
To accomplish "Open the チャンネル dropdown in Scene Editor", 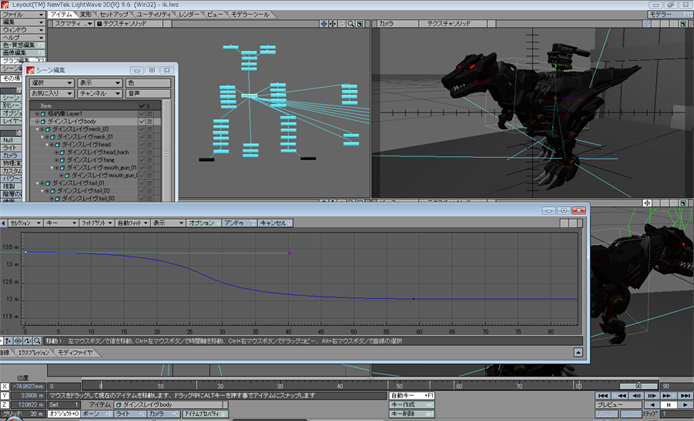I will [x=98, y=93].
